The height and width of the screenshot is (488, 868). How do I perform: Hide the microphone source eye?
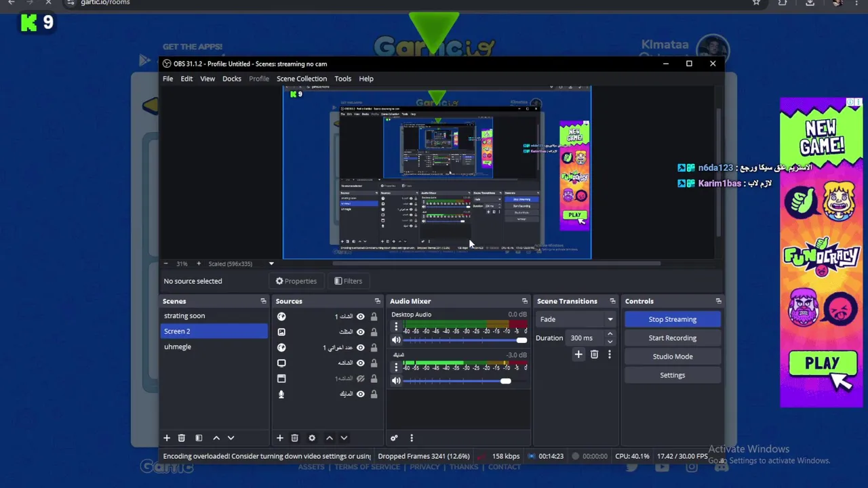tap(361, 394)
